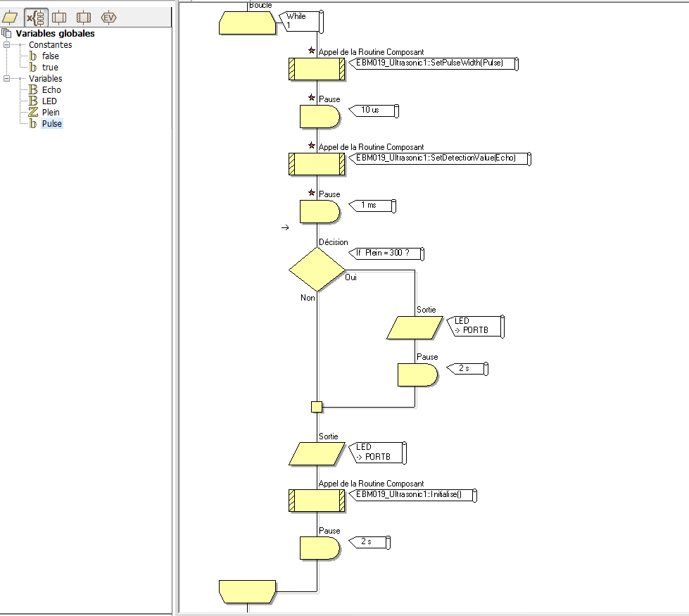This screenshot has width=689, height=616.
Task: Select the loop end block
Action: click(x=248, y=592)
